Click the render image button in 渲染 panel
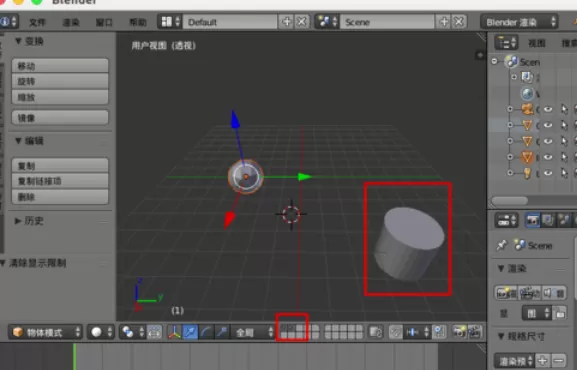This screenshot has height=370, width=577. click(x=506, y=293)
